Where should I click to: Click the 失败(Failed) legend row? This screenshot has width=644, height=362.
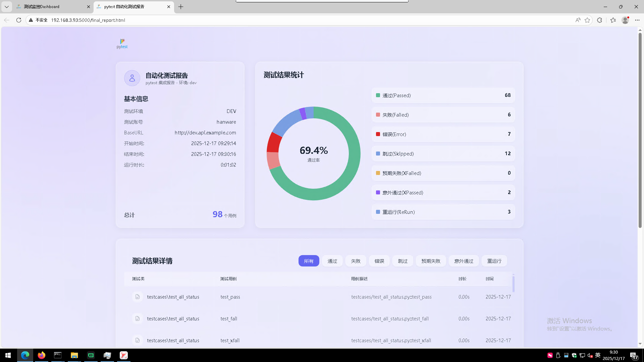443,115
